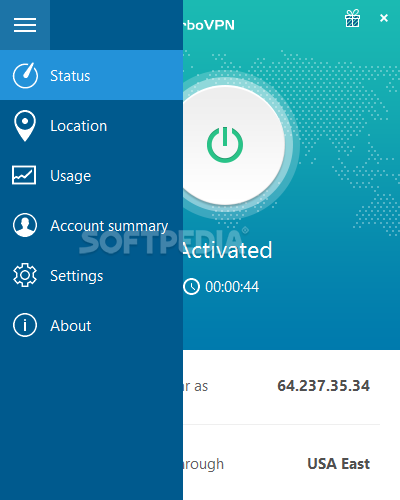Click the USA East location value

pyautogui.click(x=338, y=464)
